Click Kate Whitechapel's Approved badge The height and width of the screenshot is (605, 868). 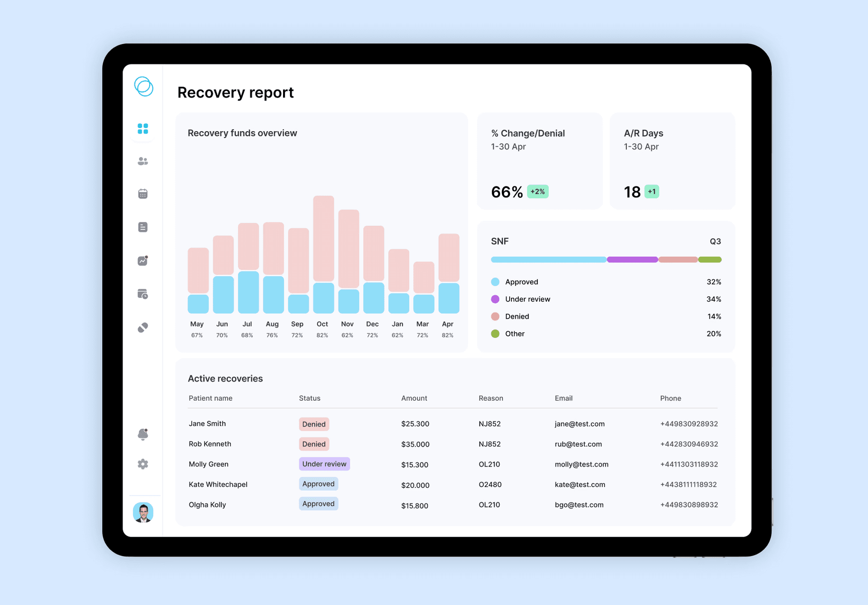pyautogui.click(x=318, y=484)
